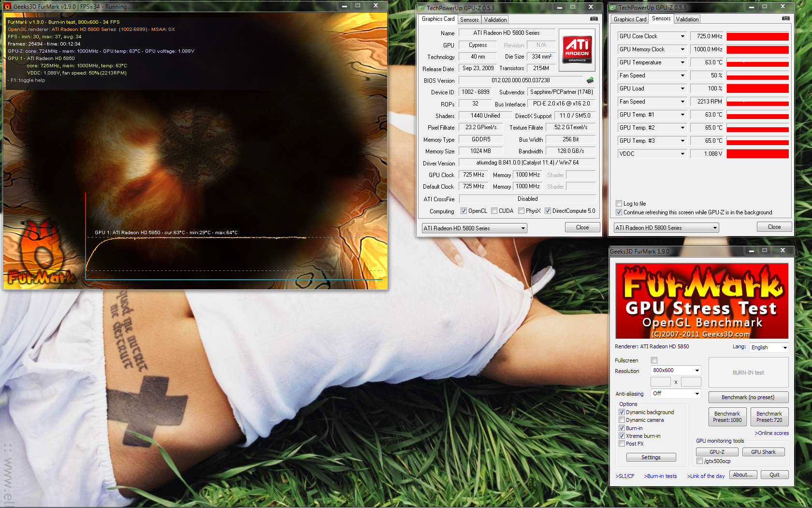Toggle the CUDA computing checkbox
This screenshot has width=812, height=508.
494,211
